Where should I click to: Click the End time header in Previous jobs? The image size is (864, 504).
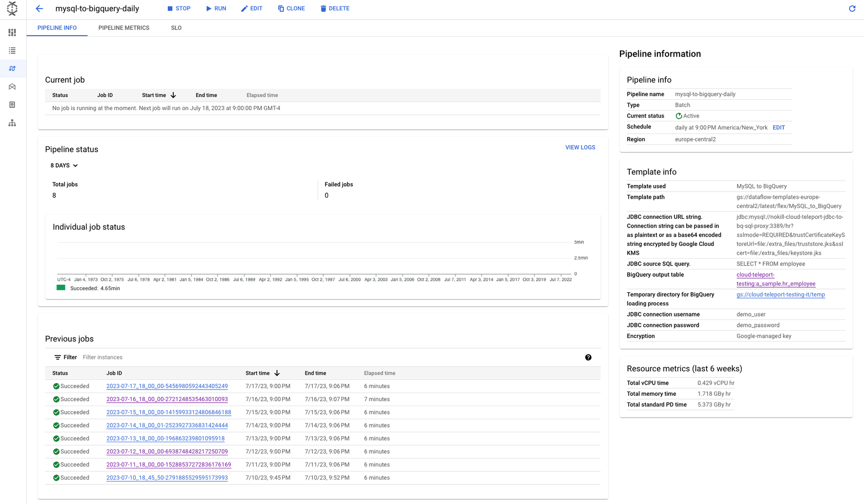point(315,373)
